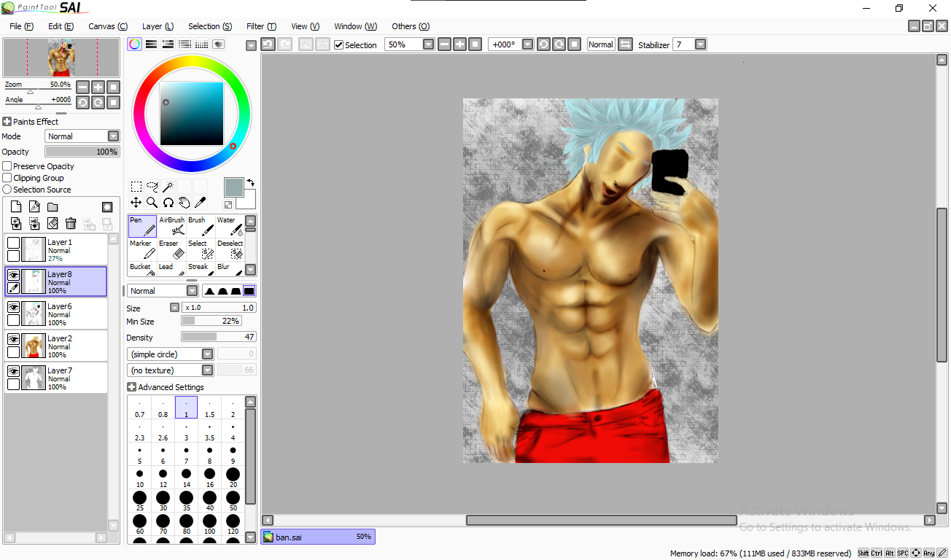
Task: Click the clear layer eraser icon
Action: tap(53, 224)
